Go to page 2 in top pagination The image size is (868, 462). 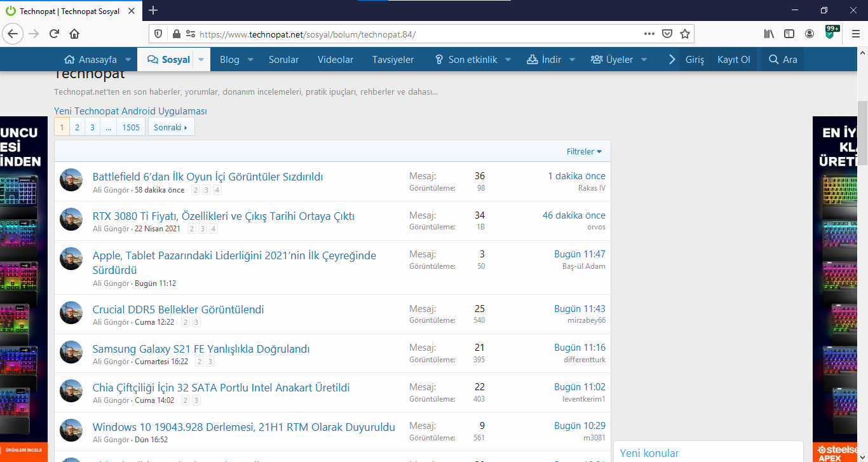coord(77,127)
